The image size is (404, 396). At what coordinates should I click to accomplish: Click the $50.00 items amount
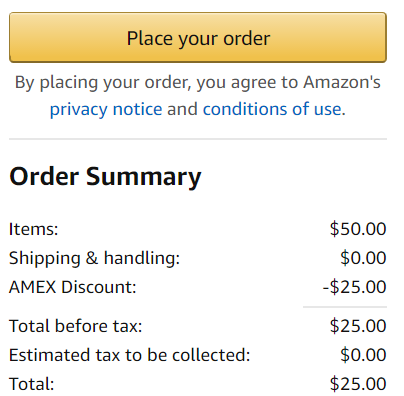click(x=358, y=229)
